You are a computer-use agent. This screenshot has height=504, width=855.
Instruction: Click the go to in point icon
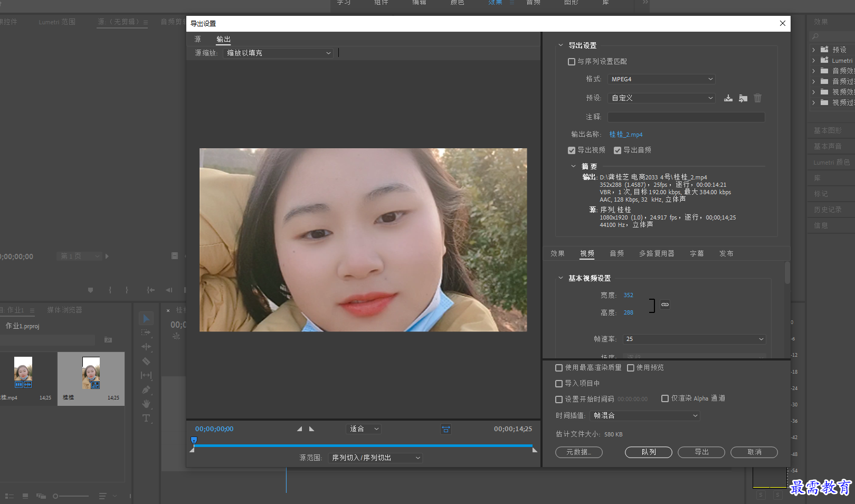click(x=151, y=290)
